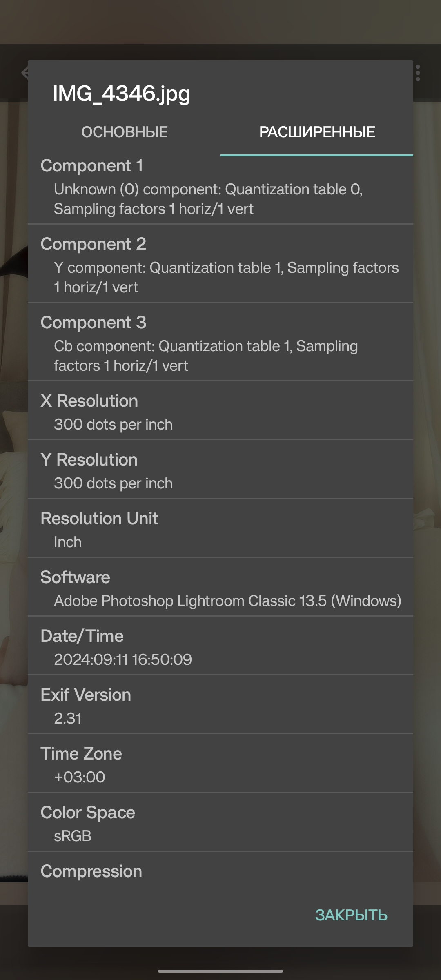Viewport: 441px width, 980px height.
Task: Tap the dimmed backdrop above the dialog
Action: coord(220,24)
